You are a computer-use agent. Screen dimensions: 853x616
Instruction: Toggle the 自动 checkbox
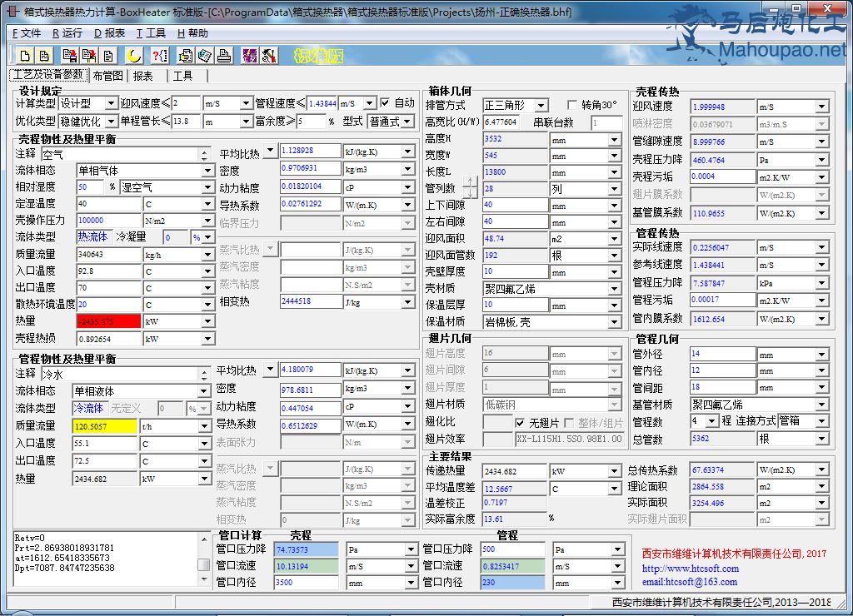tap(385, 102)
